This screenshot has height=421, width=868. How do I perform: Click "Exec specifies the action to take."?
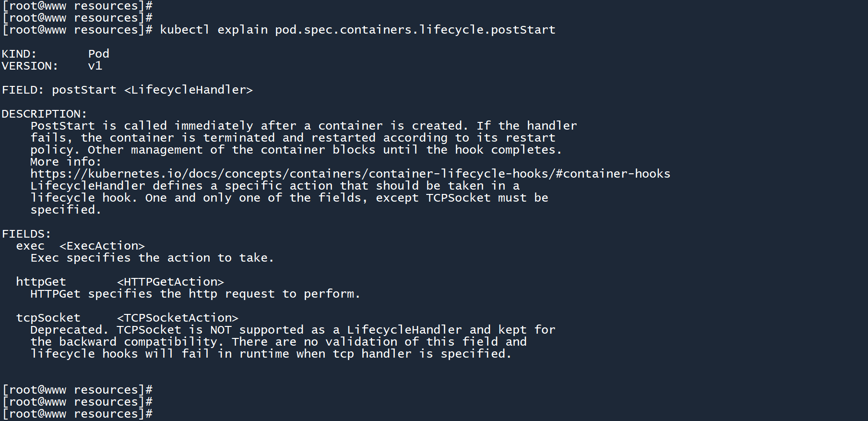tap(152, 258)
